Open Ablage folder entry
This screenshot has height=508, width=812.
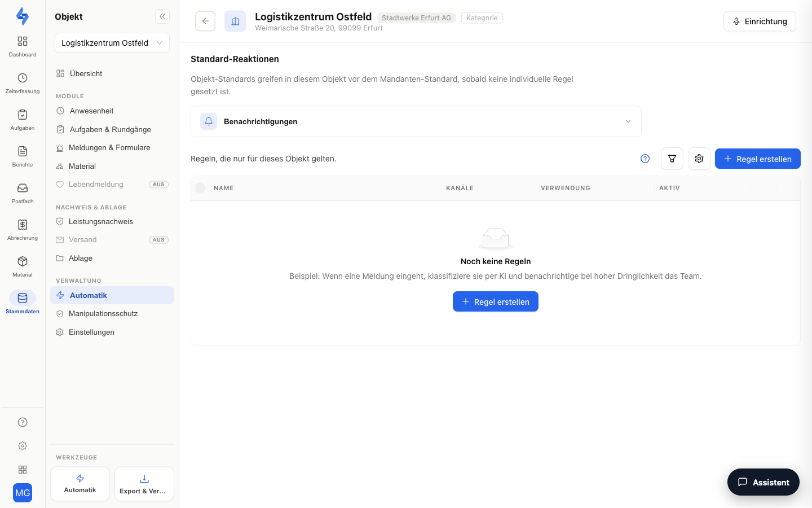pos(112,258)
